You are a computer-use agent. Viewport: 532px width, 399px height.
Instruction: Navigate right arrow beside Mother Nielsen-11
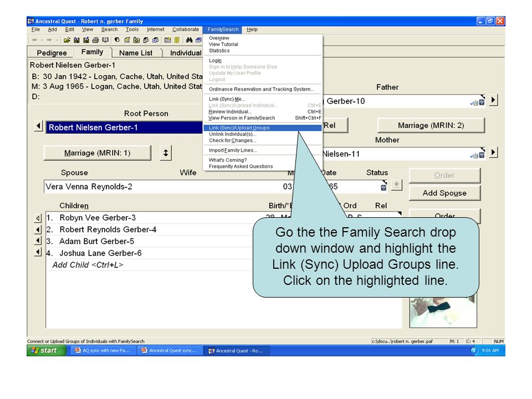pos(493,153)
